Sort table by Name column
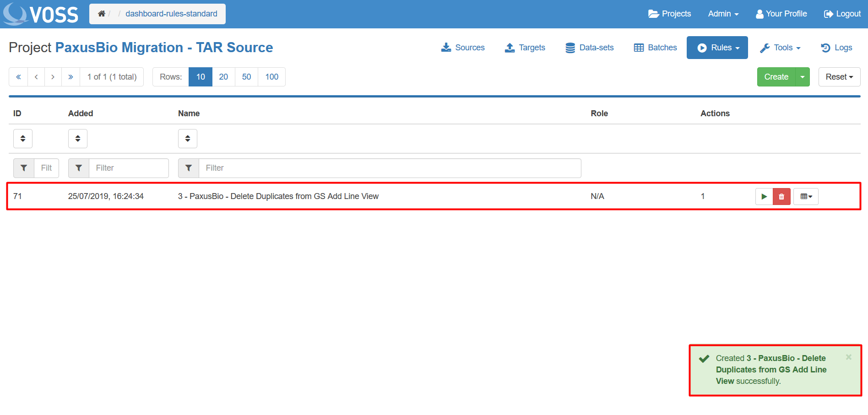Image resolution: width=868 pixels, height=415 pixels. tap(188, 139)
